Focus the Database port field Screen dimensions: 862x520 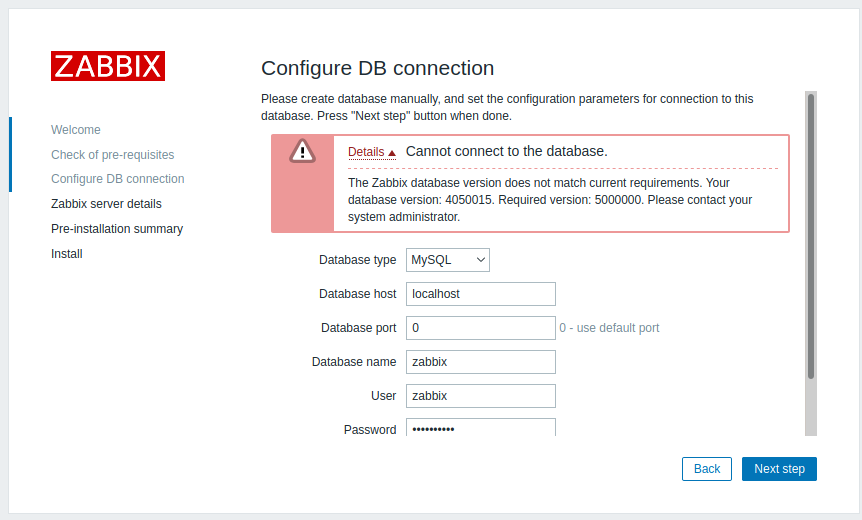point(480,328)
